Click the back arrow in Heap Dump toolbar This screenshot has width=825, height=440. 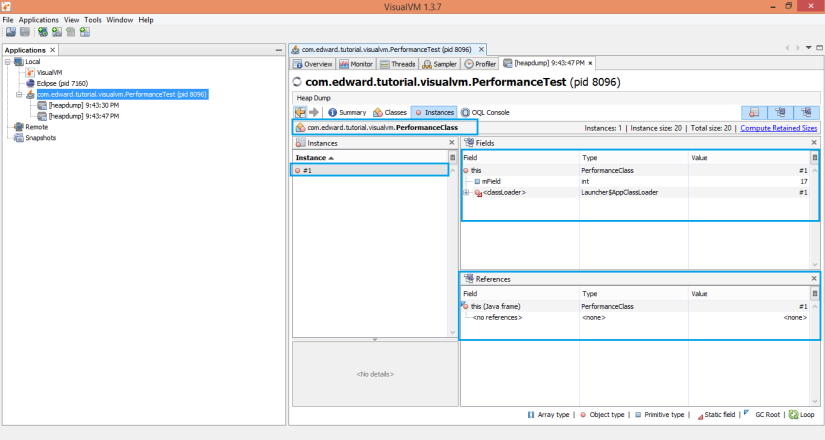tap(300, 112)
